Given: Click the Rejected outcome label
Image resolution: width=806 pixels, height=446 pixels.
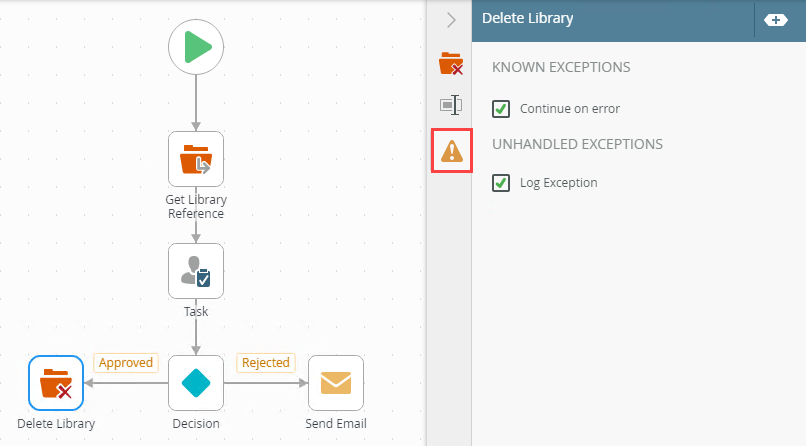Looking at the screenshot, I should [266, 363].
